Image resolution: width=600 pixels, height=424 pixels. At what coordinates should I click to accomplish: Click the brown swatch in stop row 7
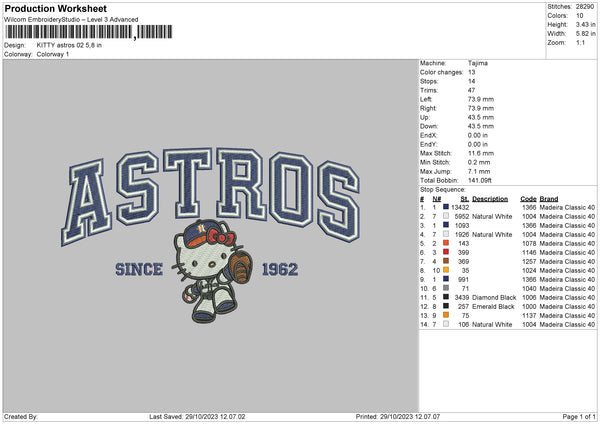pyautogui.click(x=446, y=261)
